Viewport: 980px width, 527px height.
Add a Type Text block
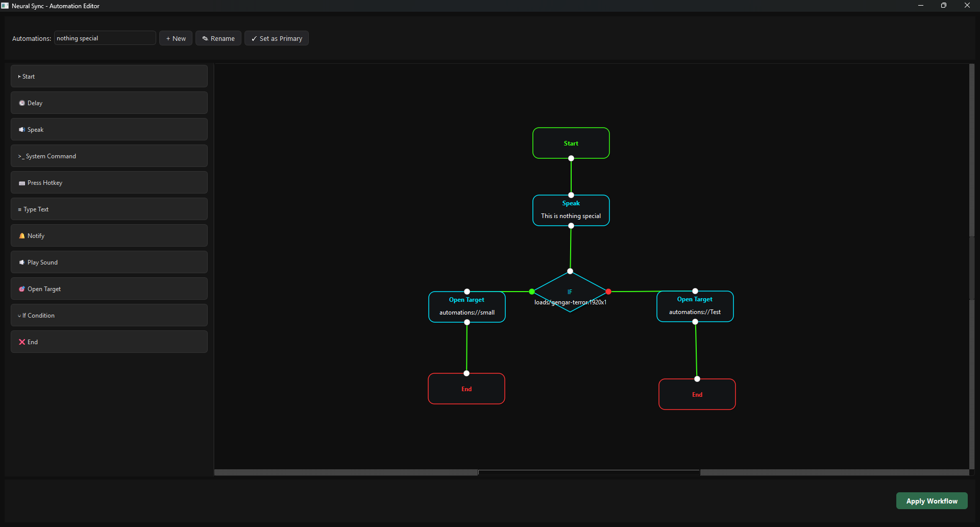[x=109, y=209]
